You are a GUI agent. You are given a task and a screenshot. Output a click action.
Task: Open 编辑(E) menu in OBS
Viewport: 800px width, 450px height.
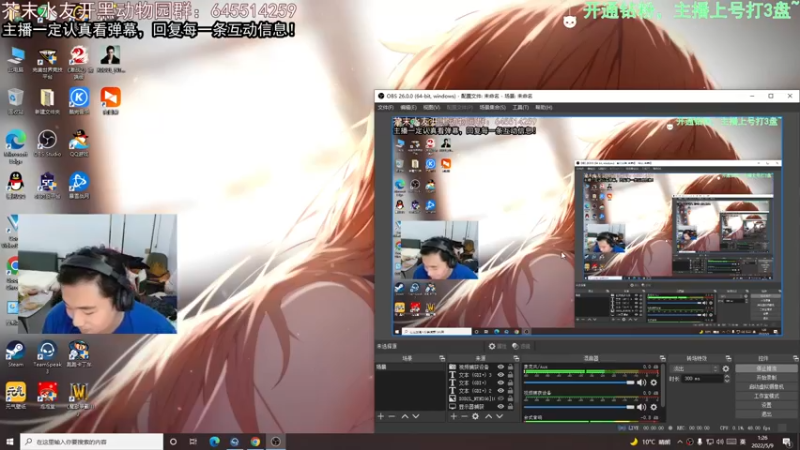click(x=408, y=108)
